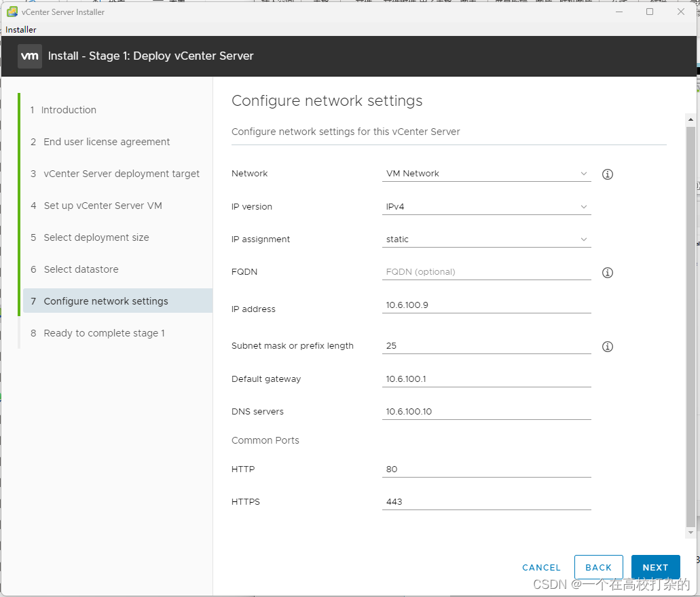700x597 pixels.
Task: Click the info icon next to Subnet mask
Action: click(608, 347)
